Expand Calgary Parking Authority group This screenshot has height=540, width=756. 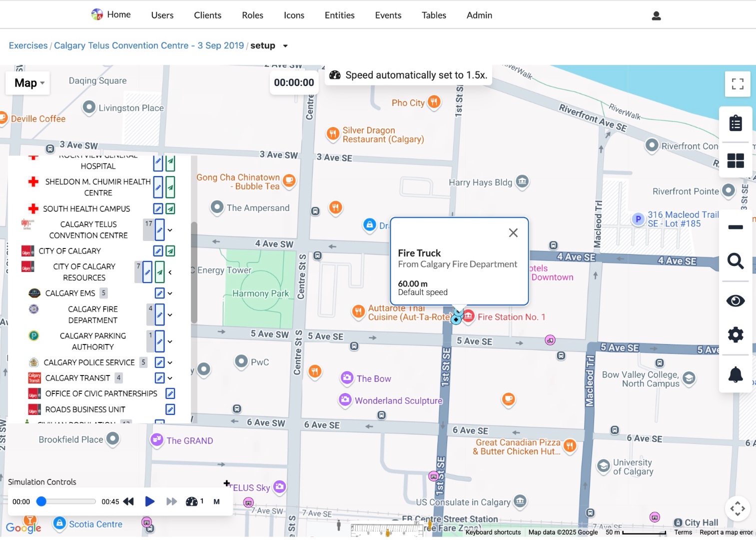[x=170, y=341]
